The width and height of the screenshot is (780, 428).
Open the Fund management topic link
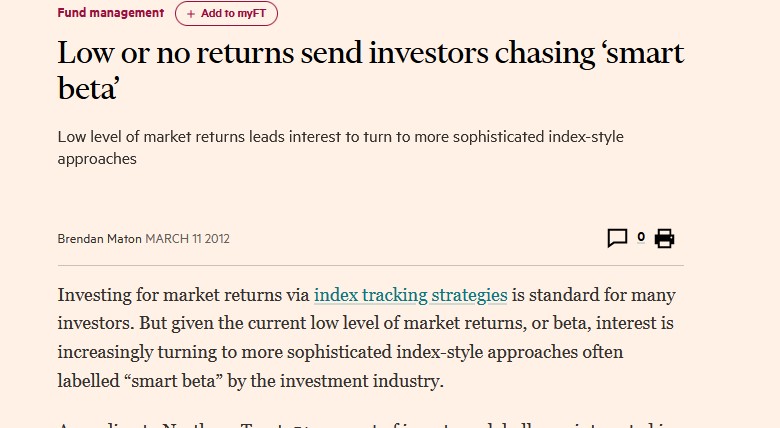click(111, 13)
